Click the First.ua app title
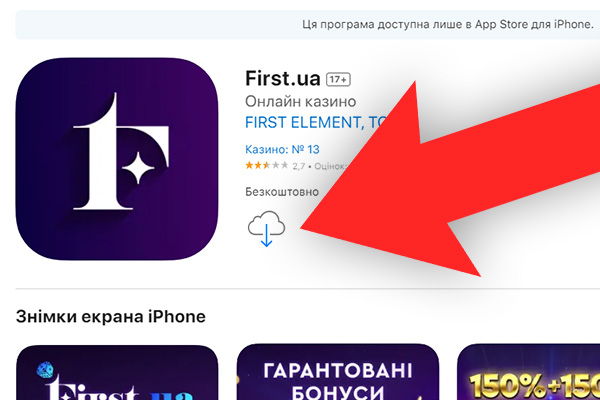Screen dimensions: 600x400 pos(283,78)
